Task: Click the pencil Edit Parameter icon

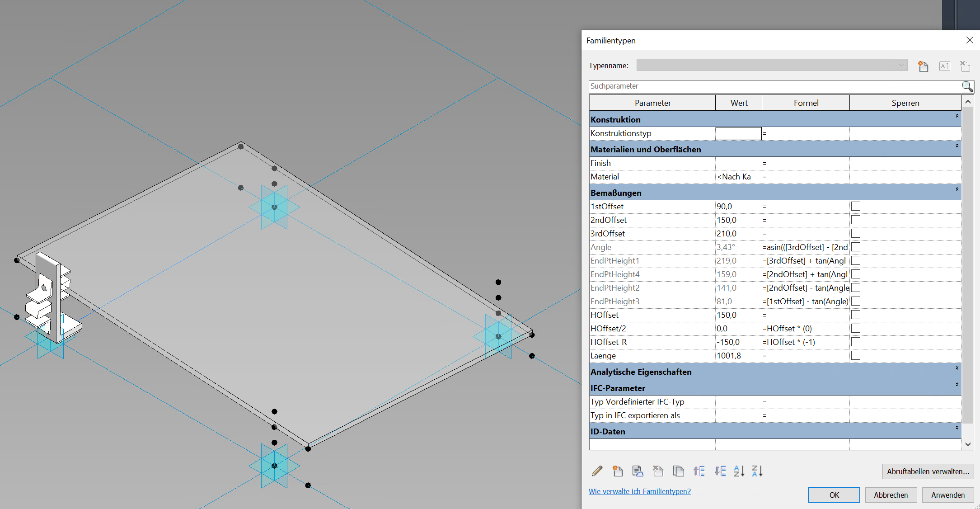Action: [597, 471]
